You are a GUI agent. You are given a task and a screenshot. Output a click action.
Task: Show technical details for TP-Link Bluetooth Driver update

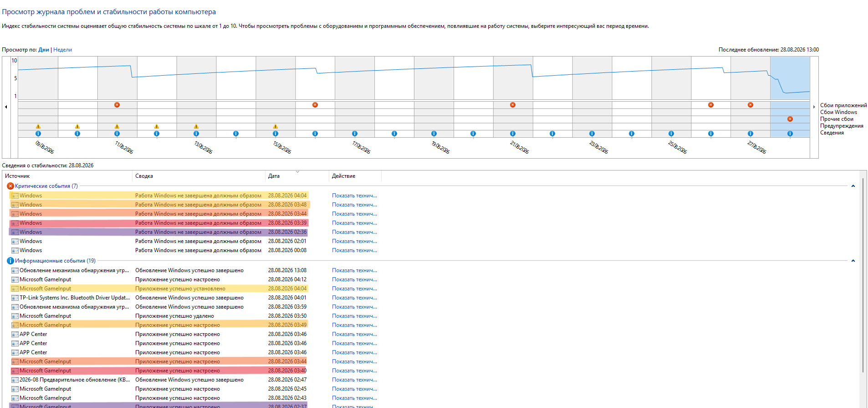(354, 298)
